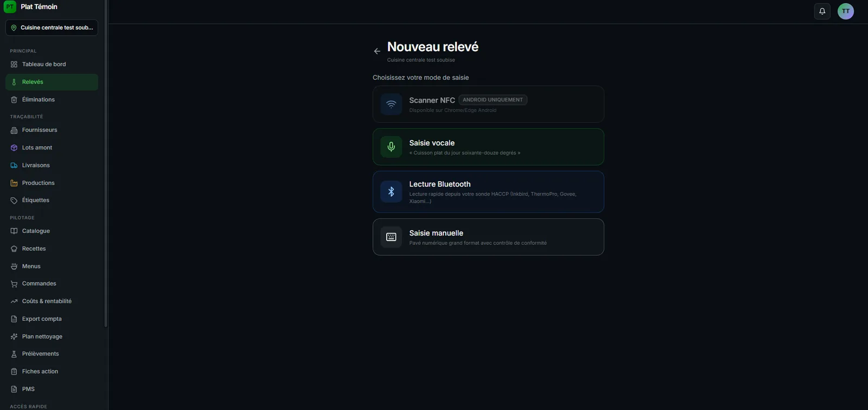Click the Scanner NFC wifi icon
This screenshot has height=410, width=868.
[391, 104]
